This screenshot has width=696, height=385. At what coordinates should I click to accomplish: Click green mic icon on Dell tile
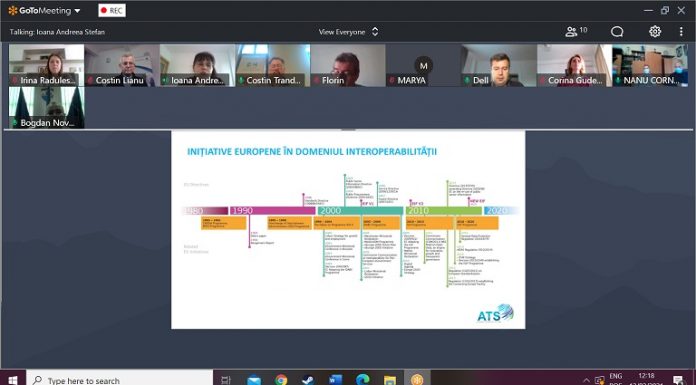tap(467, 80)
